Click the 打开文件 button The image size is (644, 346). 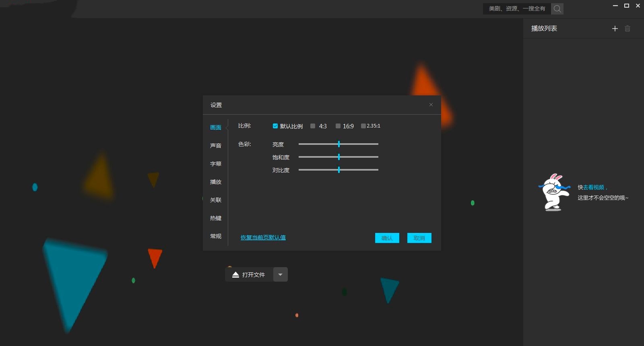coord(249,274)
